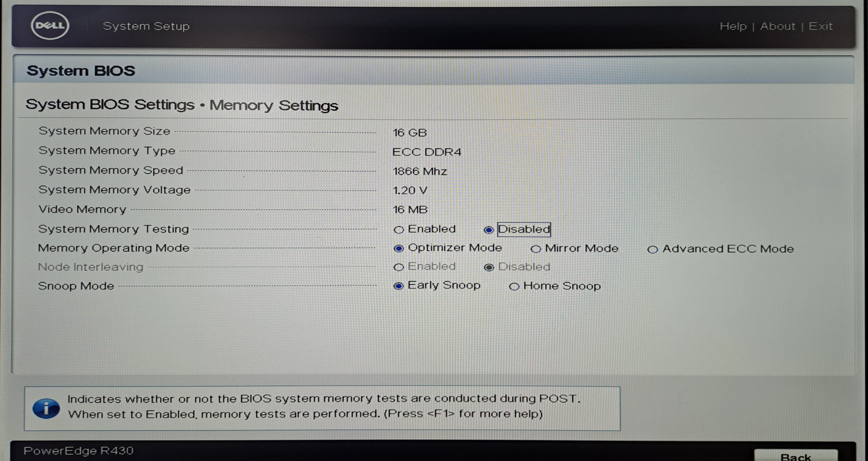Click the Snoop Mode label
The height and width of the screenshot is (461, 868).
76,286
